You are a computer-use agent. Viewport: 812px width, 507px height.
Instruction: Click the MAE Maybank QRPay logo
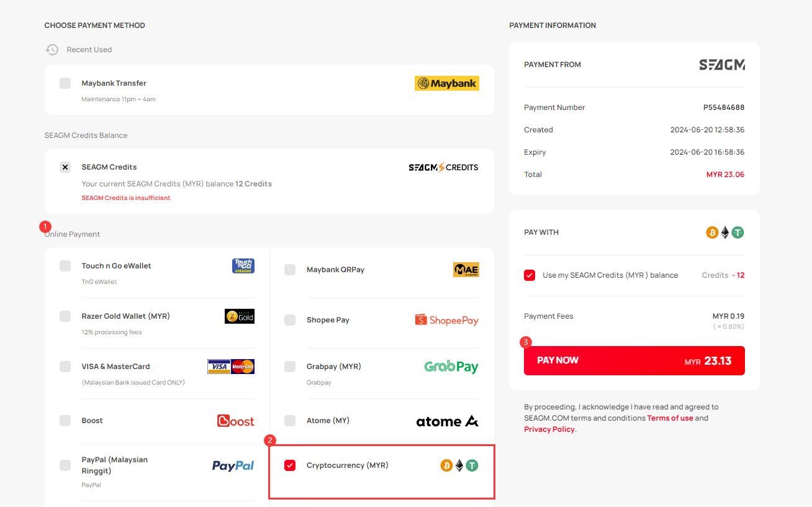466,270
